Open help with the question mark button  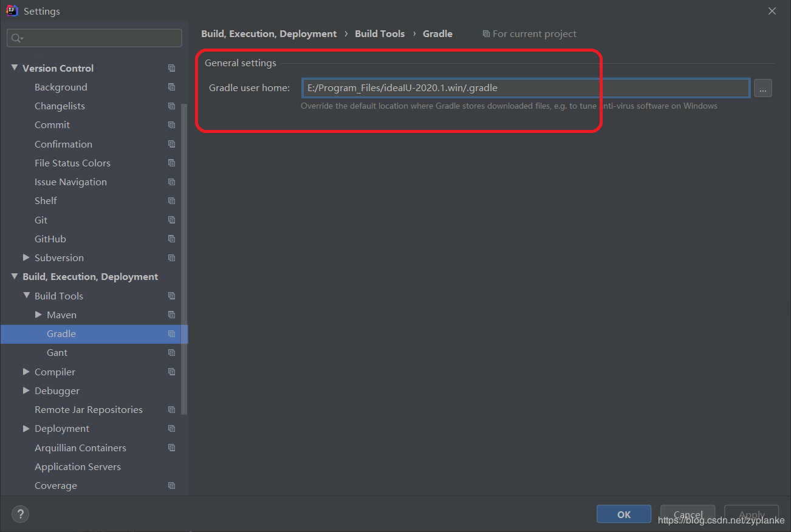[x=20, y=514]
